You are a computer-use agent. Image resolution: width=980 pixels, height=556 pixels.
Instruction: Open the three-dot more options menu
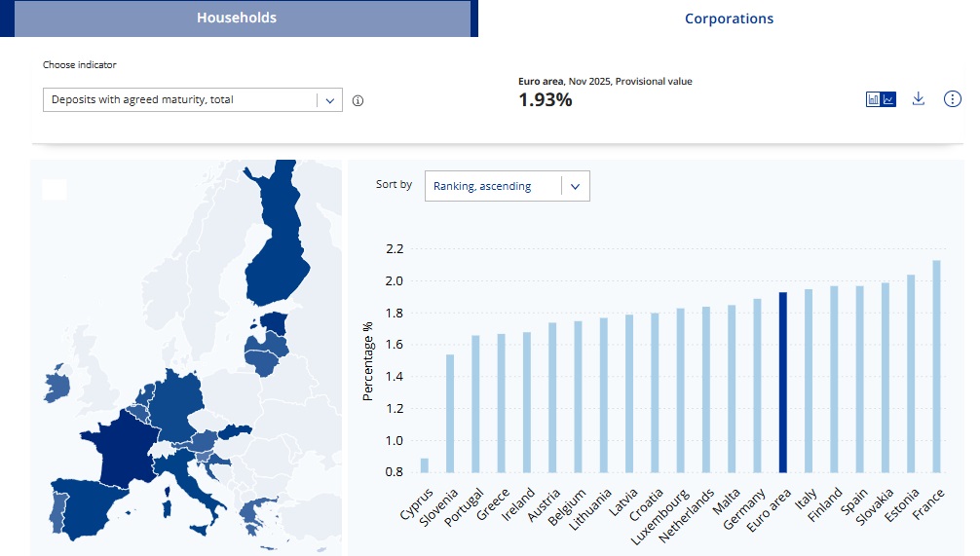[x=953, y=99]
